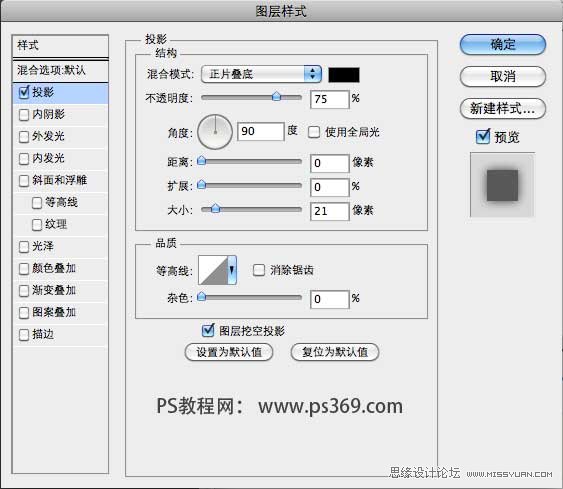Enable the 描边 checkbox

click(x=24, y=335)
